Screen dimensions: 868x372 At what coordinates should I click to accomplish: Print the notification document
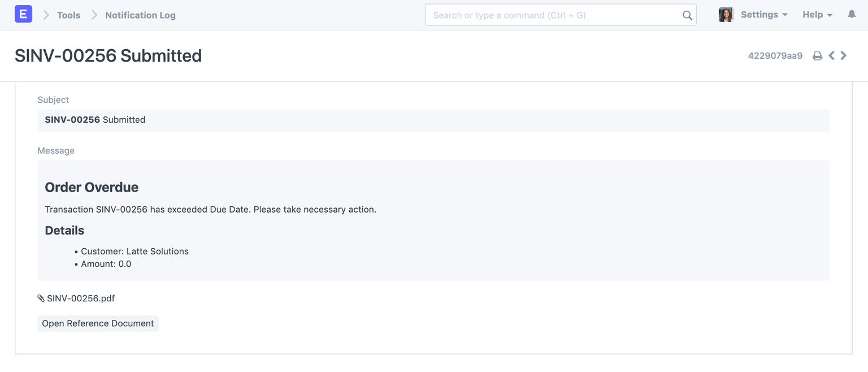(818, 55)
